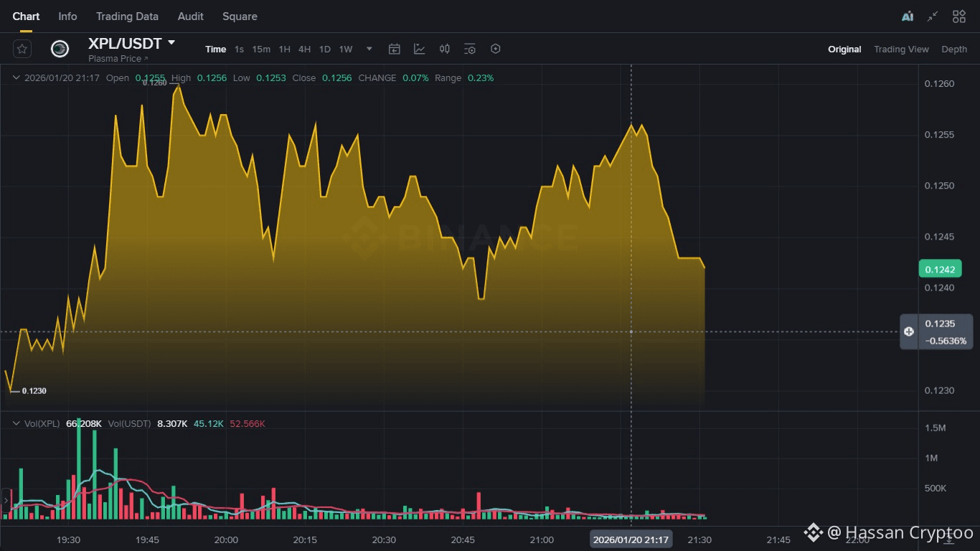Open the chart layout grid icon

[959, 16]
